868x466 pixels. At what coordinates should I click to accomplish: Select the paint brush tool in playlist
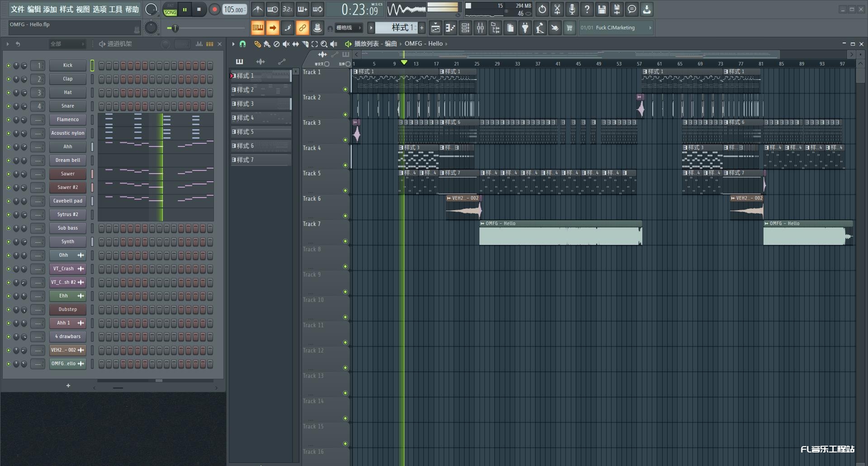[267, 44]
